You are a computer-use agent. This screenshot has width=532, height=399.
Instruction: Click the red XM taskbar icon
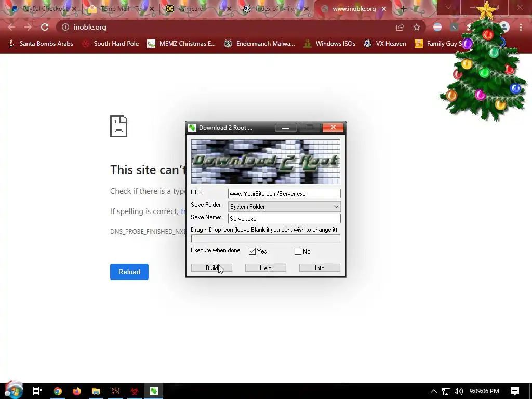(x=115, y=391)
